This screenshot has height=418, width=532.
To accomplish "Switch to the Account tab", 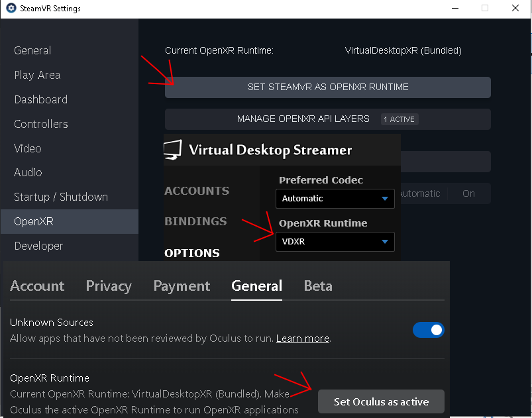I will (x=36, y=286).
